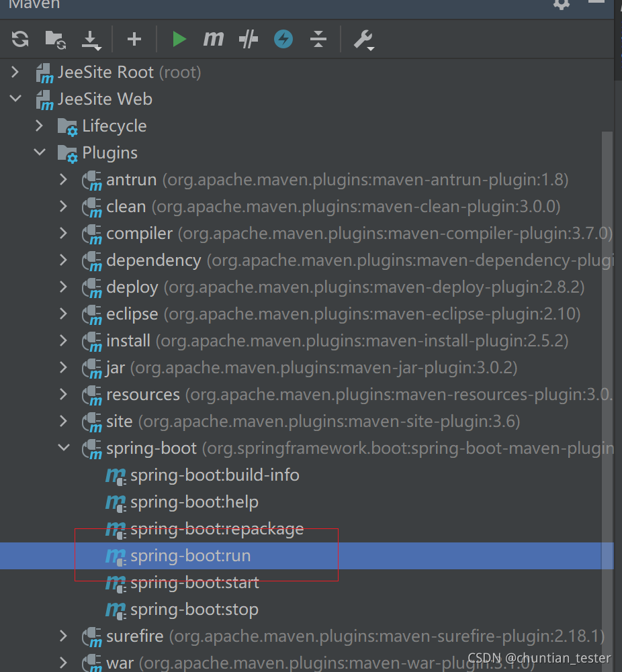Add Maven project with plus icon
Screen dimensions: 622x672
click(x=134, y=40)
